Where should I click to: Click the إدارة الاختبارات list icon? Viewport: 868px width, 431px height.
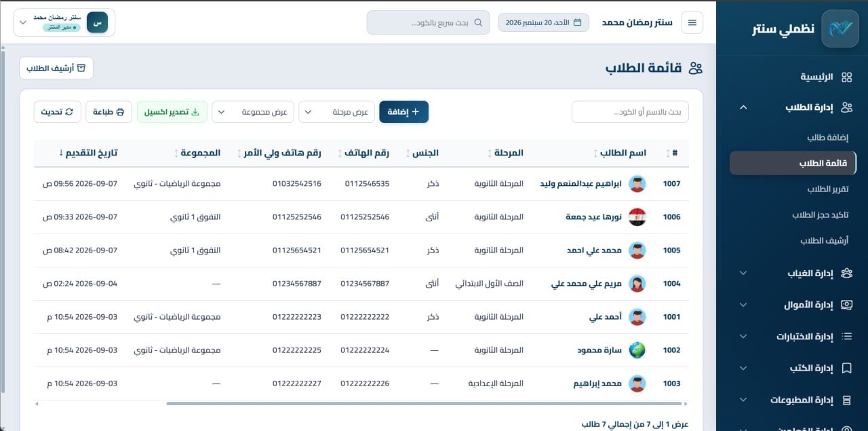click(846, 337)
